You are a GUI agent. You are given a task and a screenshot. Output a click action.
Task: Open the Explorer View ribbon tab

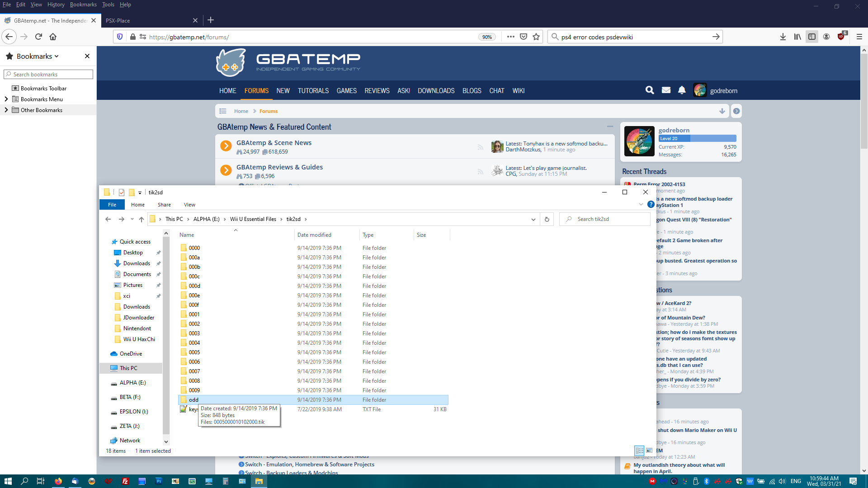(189, 205)
